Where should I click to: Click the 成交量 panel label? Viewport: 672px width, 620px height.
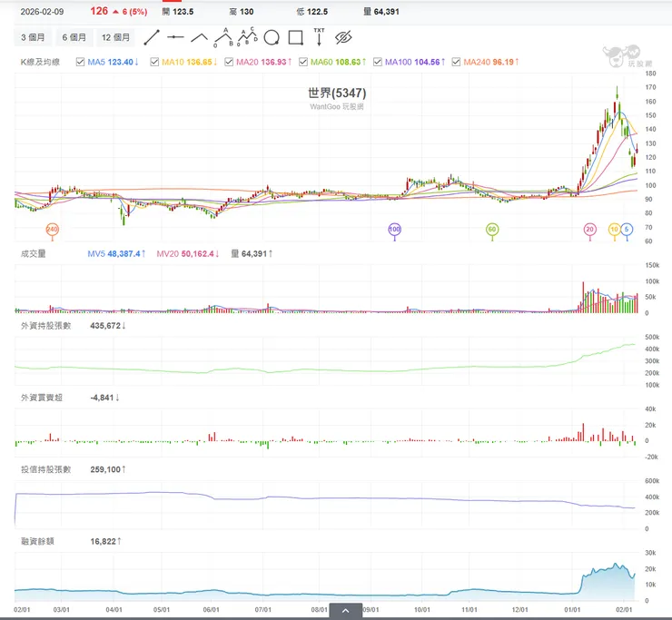33,253
